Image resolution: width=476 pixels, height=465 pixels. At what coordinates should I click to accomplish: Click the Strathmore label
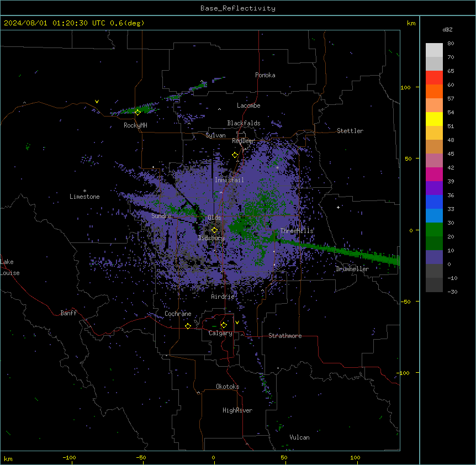click(285, 336)
